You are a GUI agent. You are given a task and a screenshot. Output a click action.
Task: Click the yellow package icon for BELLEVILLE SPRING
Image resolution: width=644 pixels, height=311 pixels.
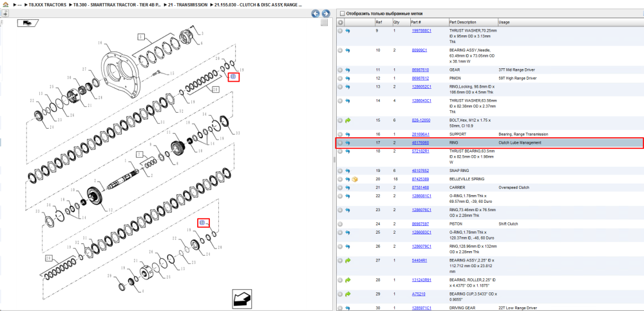355,179
